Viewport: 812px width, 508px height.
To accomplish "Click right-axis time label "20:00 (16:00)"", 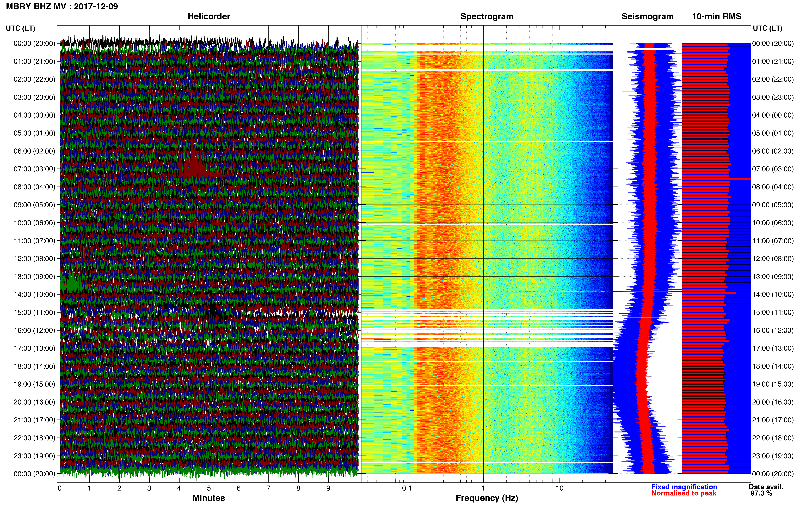I will tap(773, 402).
